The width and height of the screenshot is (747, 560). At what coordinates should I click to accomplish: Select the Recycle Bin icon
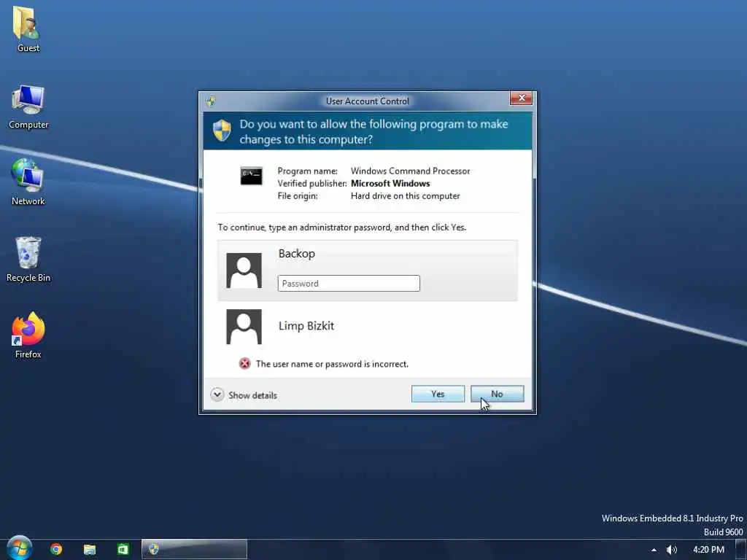click(x=28, y=259)
